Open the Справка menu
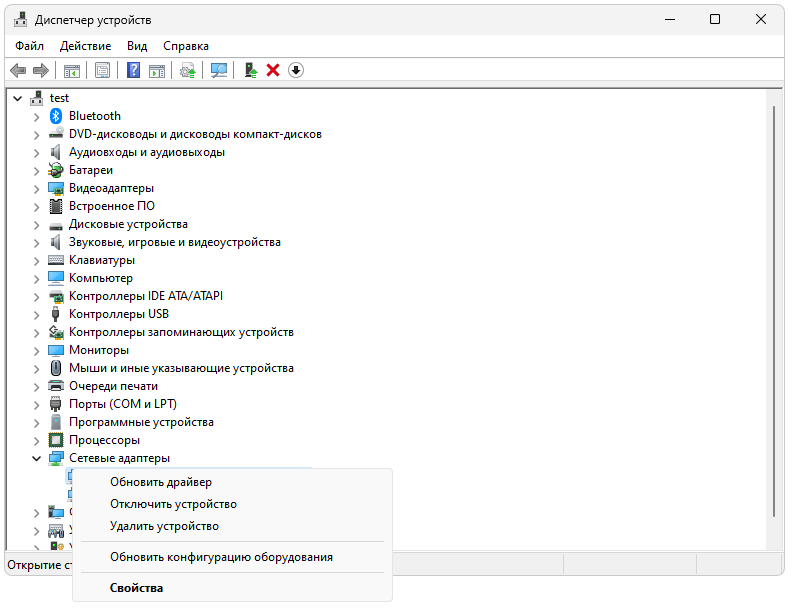793x608 pixels. point(186,46)
